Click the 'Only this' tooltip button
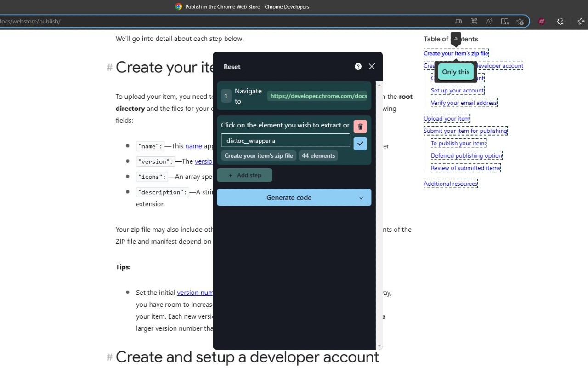Screen dimensions: 588x368 pyautogui.click(x=456, y=72)
